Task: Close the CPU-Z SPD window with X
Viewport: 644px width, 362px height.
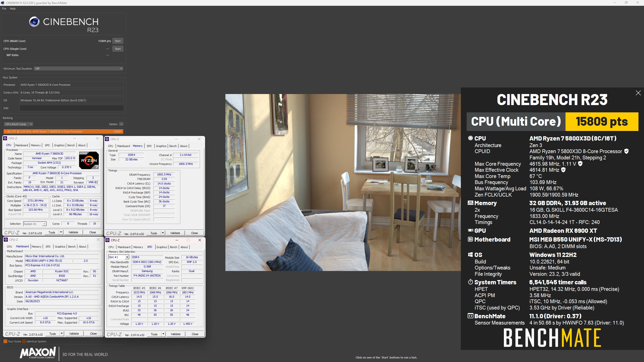Action: (200, 240)
